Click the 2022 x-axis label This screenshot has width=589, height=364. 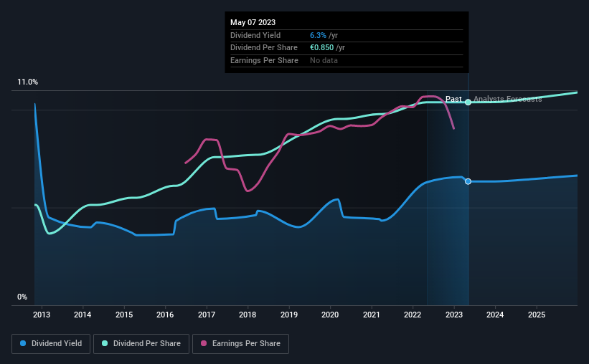pyautogui.click(x=413, y=315)
